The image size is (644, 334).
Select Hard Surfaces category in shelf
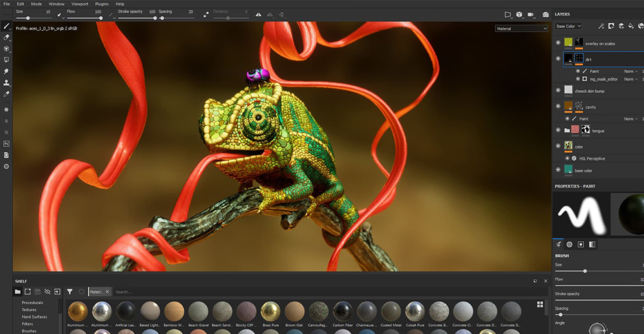(34, 317)
